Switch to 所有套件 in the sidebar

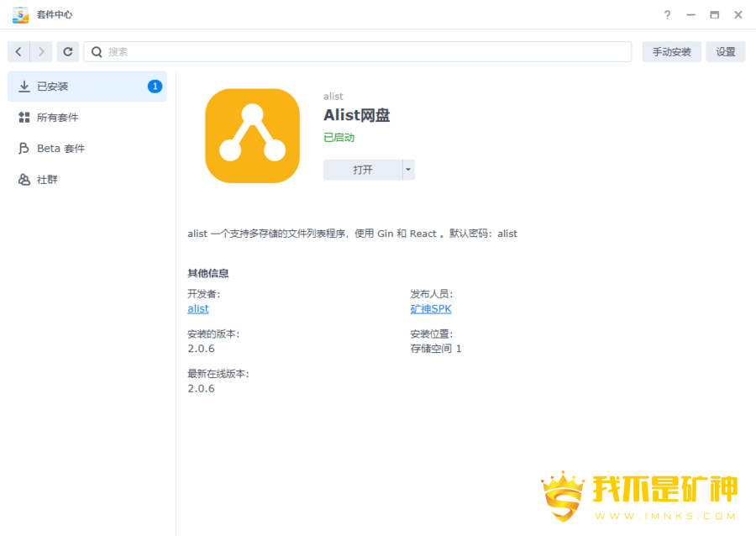tap(87, 117)
